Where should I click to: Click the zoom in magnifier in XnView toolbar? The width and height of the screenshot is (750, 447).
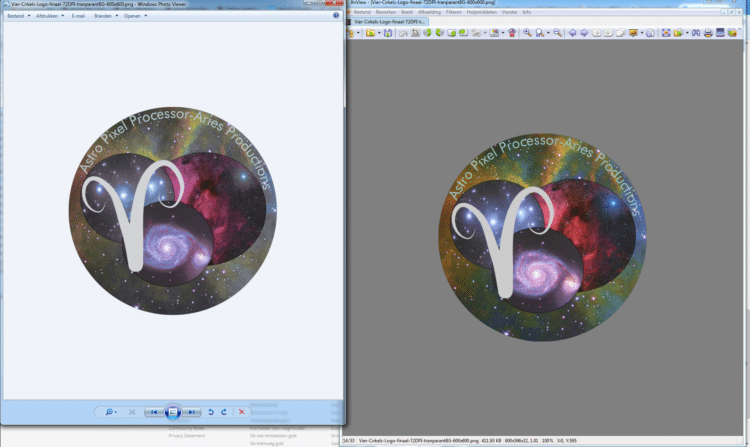click(x=527, y=33)
